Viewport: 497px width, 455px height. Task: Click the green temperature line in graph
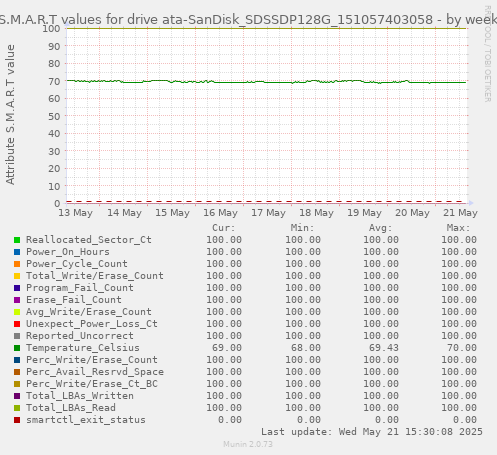tap(267, 82)
